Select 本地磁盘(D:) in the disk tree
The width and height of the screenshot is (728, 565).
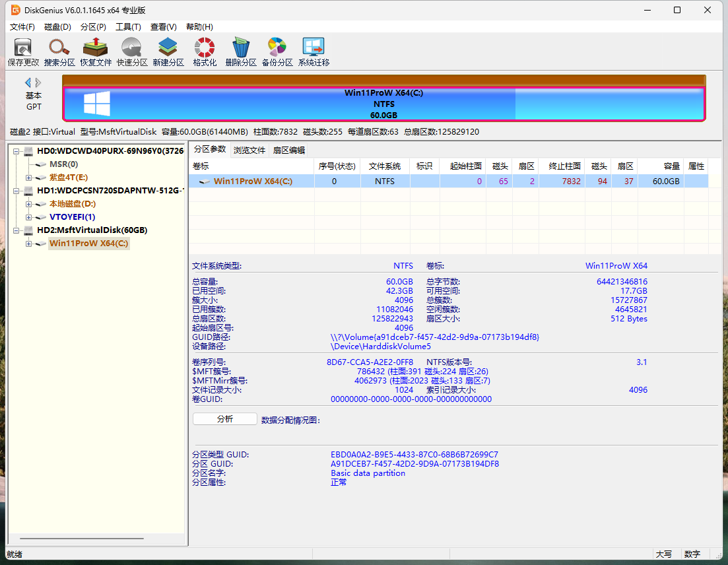point(73,204)
